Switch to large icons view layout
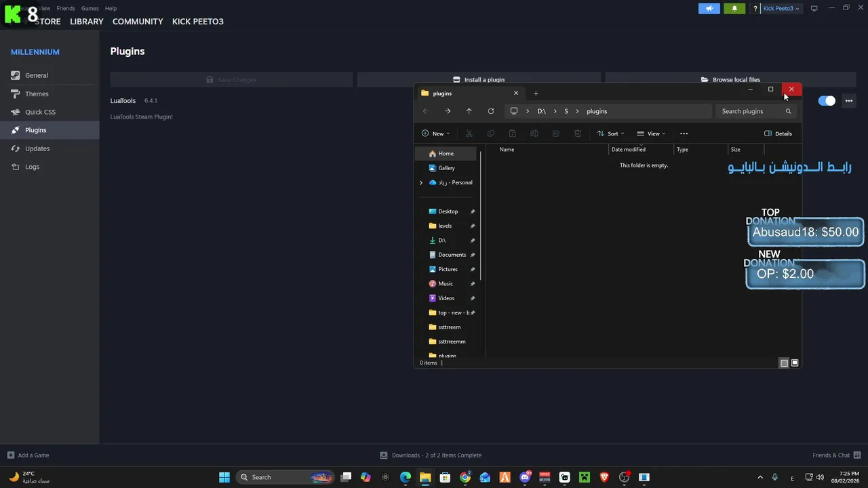 tap(795, 363)
